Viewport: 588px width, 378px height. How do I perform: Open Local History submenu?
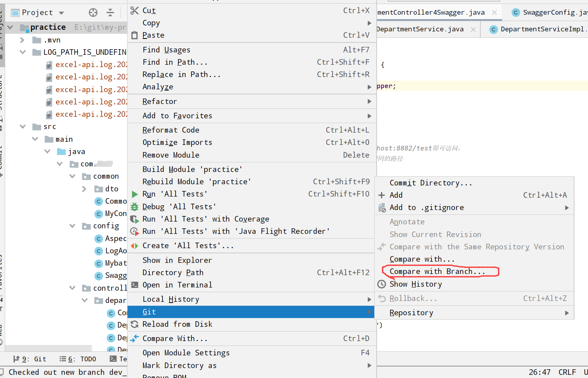[252, 299]
